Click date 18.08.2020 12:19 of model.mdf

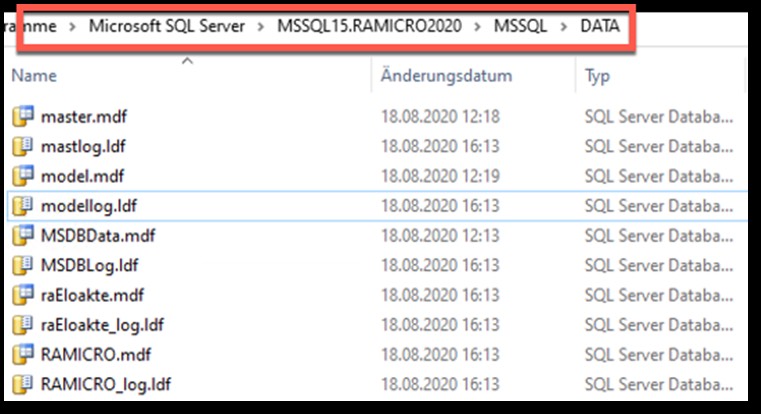click(440, 176)
